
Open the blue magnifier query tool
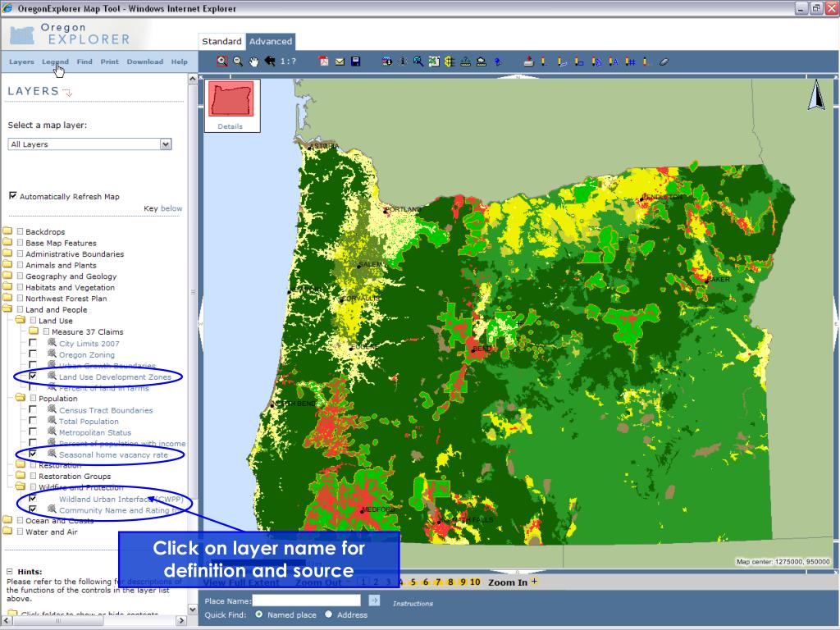point(418,61)
